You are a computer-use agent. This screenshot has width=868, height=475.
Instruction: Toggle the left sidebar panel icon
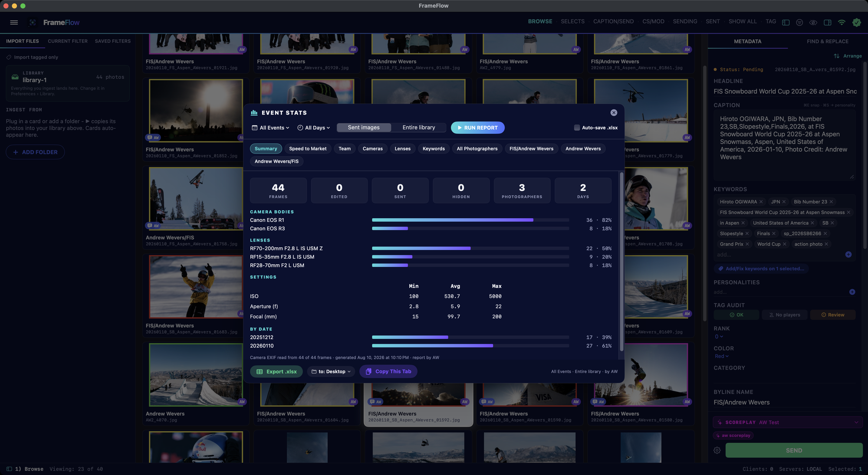pos(786,23)
